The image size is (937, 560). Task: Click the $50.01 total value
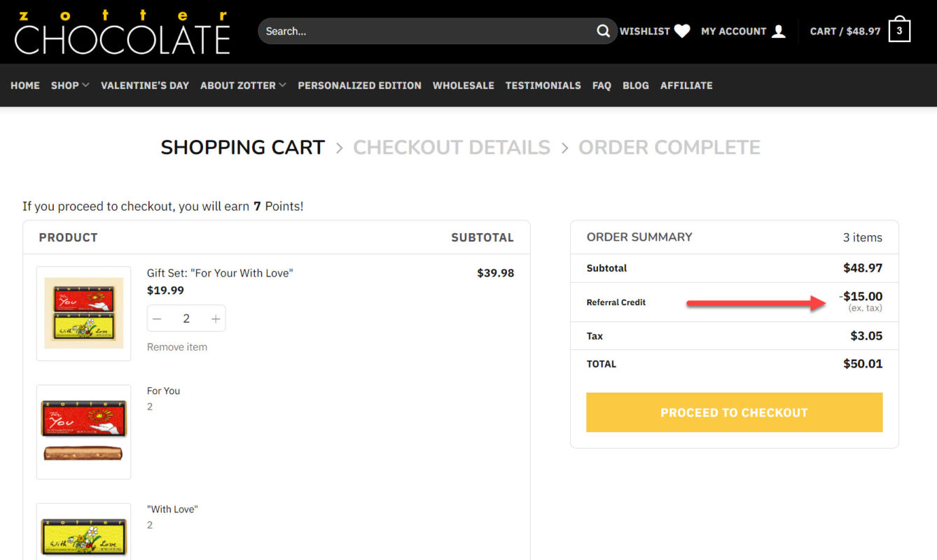863,364
